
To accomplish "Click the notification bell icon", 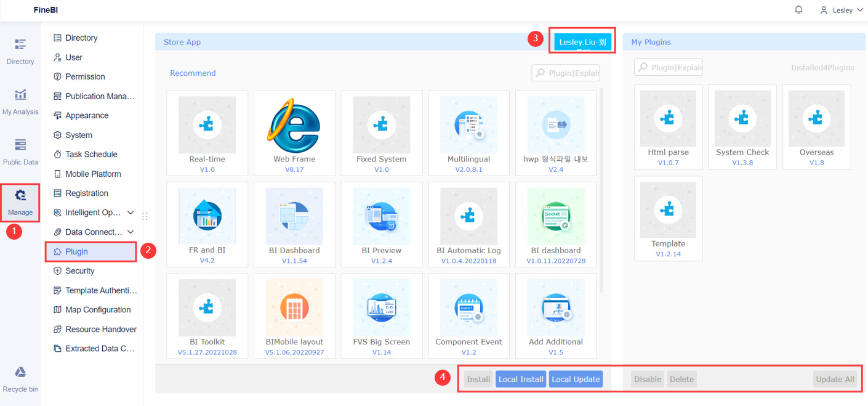I will click(x=798, y=10).
